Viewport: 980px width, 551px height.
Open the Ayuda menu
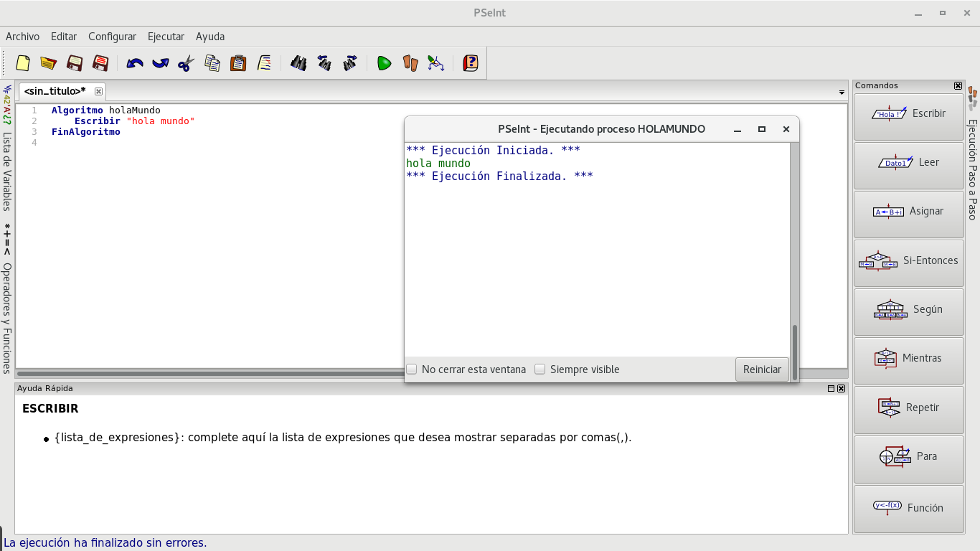point(210,37)
